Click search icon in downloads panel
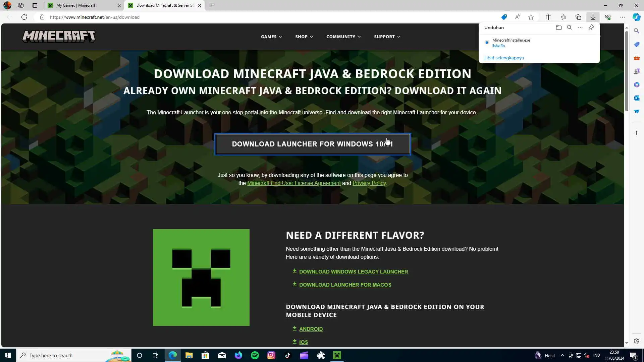 pyautogui.click(x=569, y=27)
